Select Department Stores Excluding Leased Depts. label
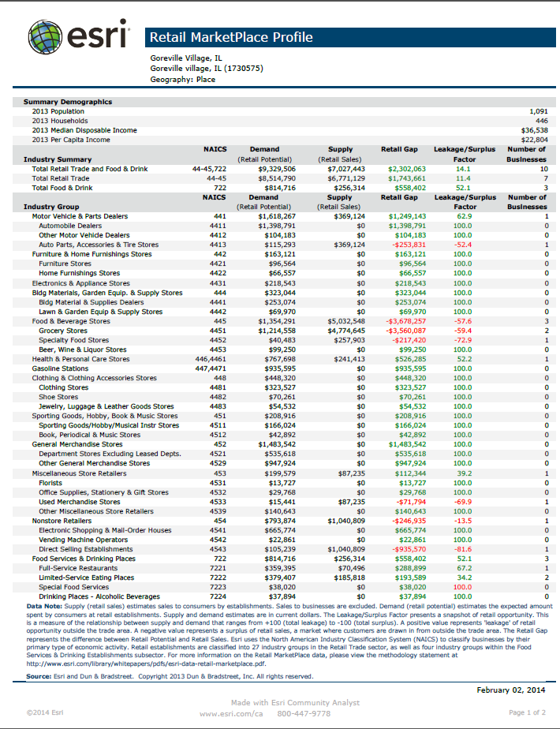The height and width of the screenshot is (729, 560). 110,454
